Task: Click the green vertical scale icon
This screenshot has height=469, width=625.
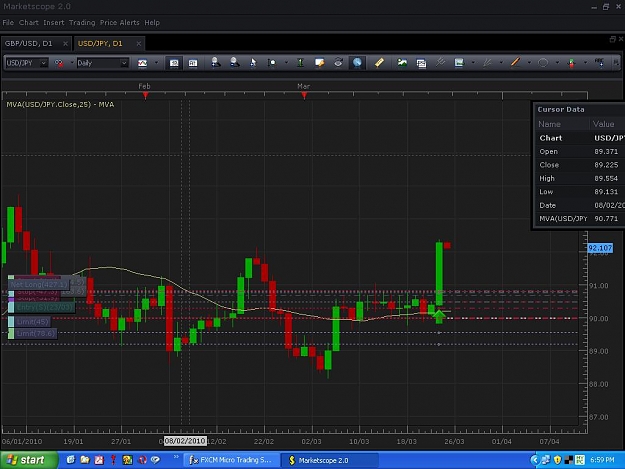Action: [301, 63]
